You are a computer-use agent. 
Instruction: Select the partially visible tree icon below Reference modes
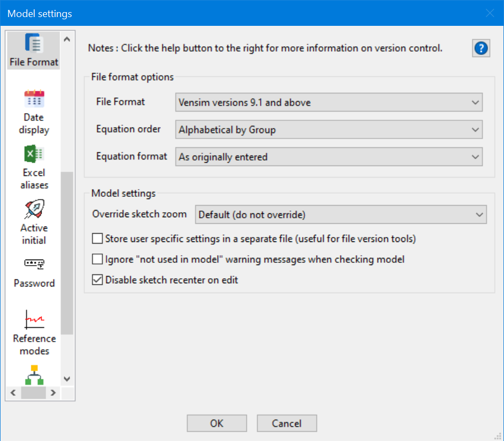tap(33, 376)
